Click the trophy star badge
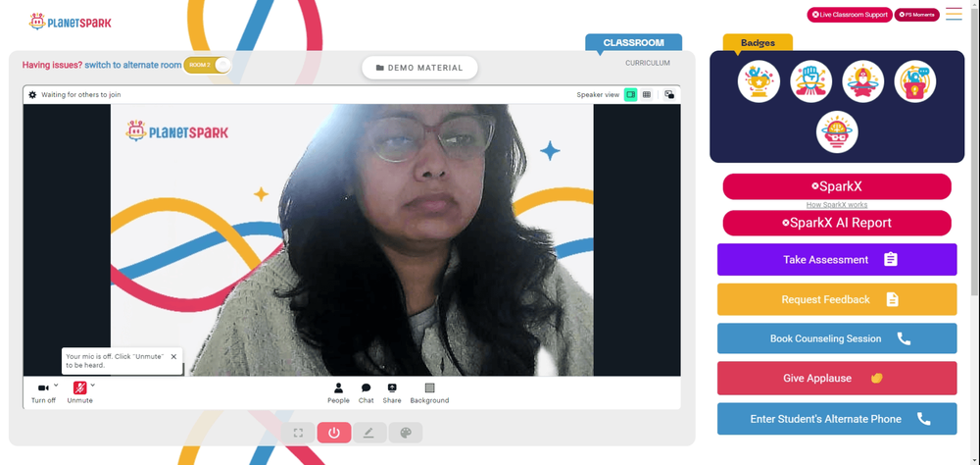 pos(759,81)
